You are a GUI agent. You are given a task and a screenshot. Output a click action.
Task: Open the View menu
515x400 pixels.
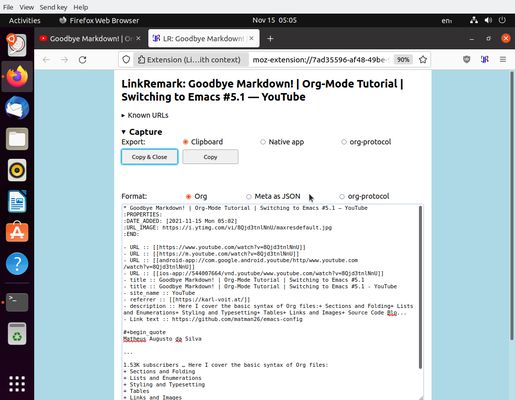(26, 7)
